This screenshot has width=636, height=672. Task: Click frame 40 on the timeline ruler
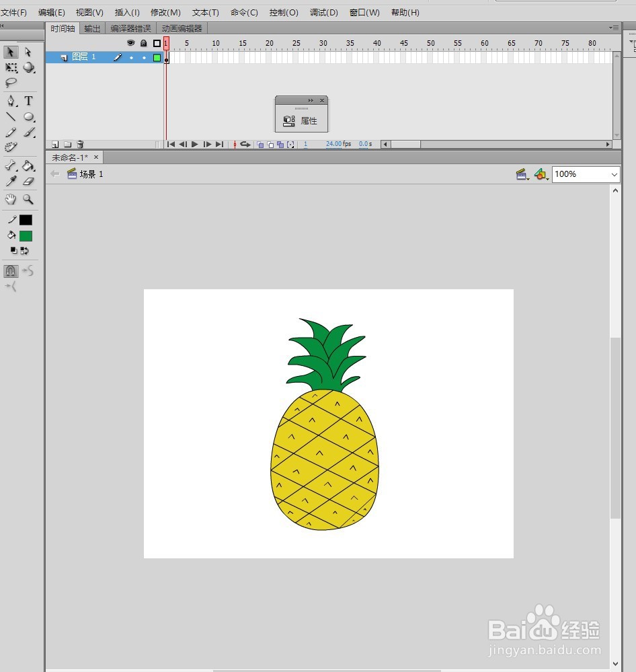click(376, 42)
